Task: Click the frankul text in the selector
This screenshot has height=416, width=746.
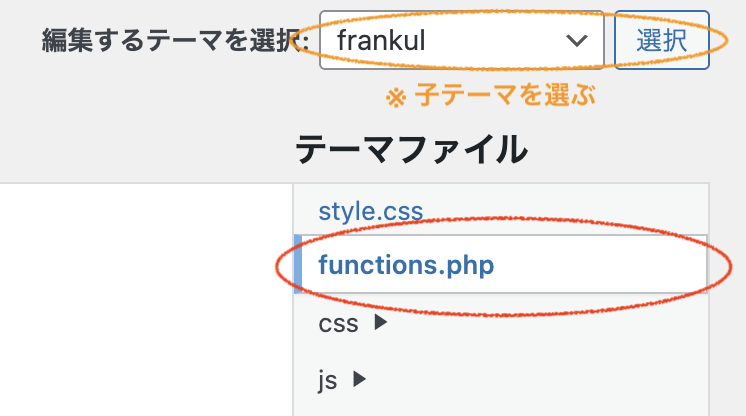Action: pos(381,40)
